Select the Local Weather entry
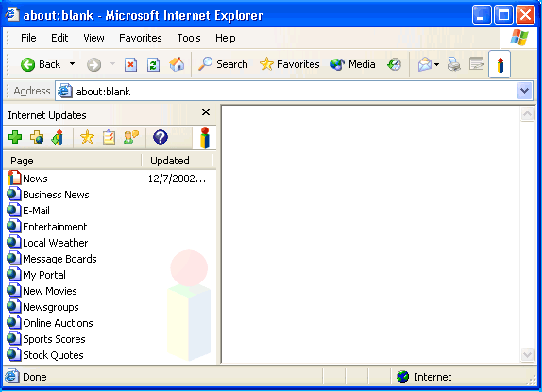542x392 pixels. (56, 243)
